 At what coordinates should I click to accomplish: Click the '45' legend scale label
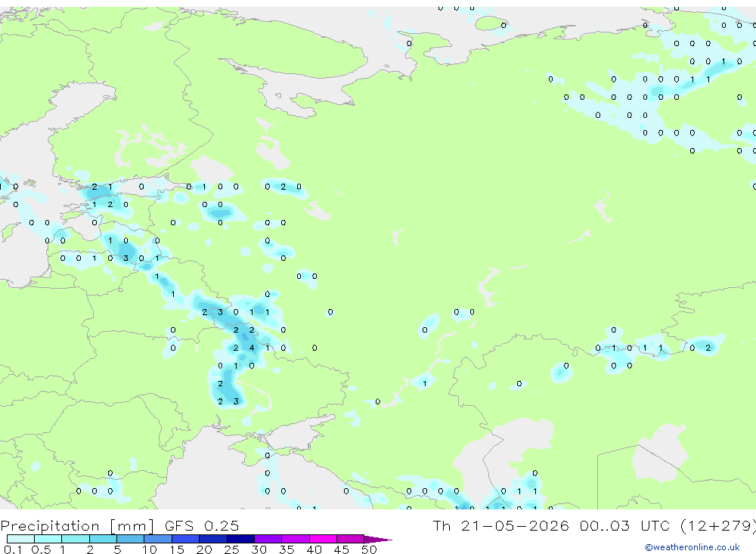(x=342, y=549)
